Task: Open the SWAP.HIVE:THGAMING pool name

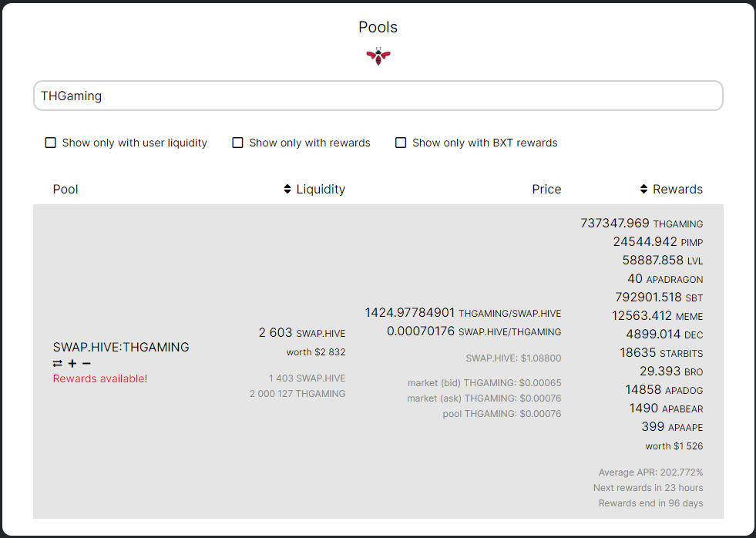Action: tap(121, 347)
